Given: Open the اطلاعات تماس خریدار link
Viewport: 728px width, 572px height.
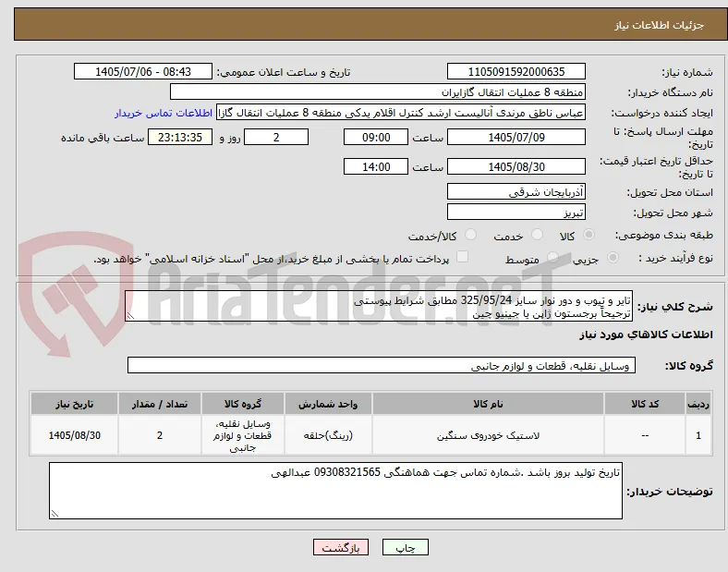Looking at the screenshot, I should click(164, 113).
